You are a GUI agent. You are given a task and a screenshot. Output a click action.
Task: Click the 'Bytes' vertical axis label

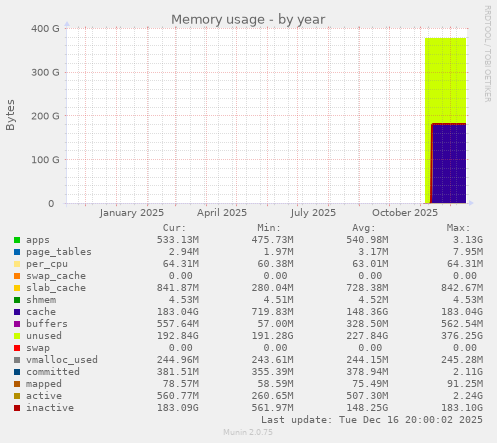pyautogui.click(x=10, y=115)
